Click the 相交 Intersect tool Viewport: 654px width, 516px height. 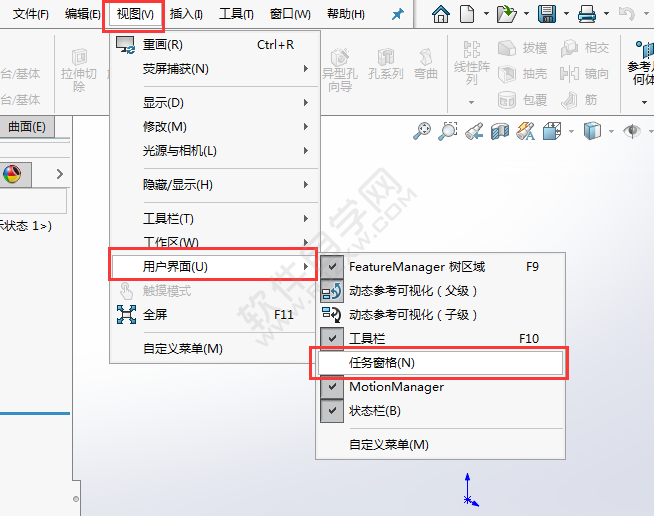click(x=585, y=48)
